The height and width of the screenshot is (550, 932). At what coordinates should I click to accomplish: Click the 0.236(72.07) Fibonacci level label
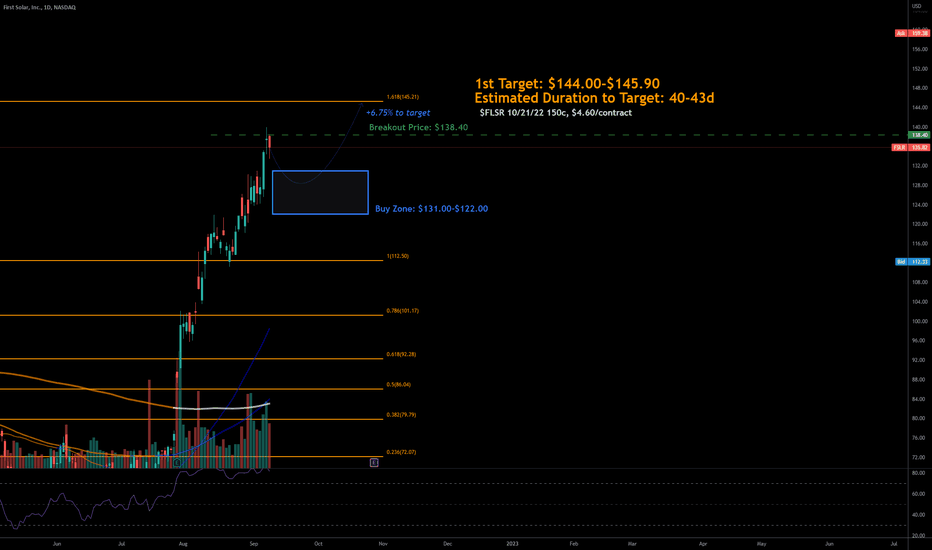click(401, 452)
